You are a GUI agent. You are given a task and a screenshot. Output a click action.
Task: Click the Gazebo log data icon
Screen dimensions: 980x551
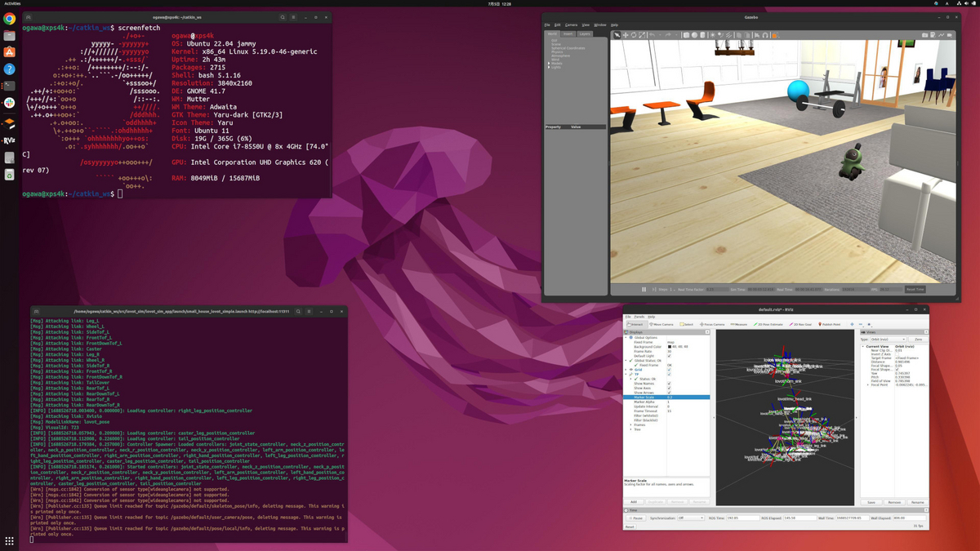933,35
